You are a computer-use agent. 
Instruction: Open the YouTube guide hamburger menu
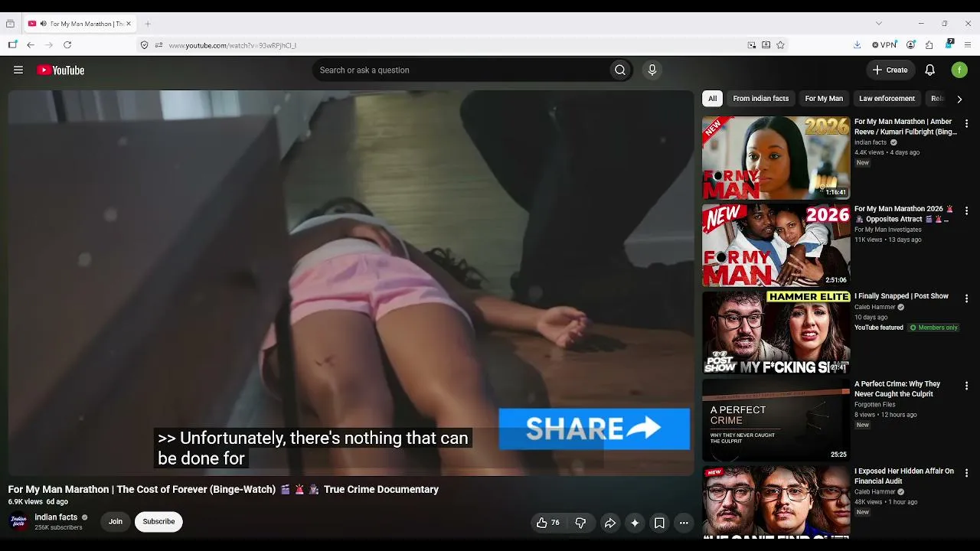click(18, 70)
